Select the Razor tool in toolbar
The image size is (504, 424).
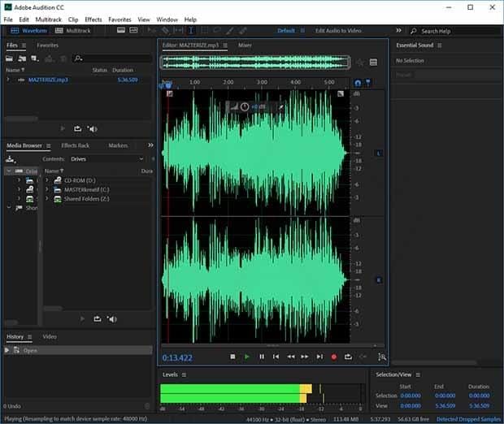point(165,31)
